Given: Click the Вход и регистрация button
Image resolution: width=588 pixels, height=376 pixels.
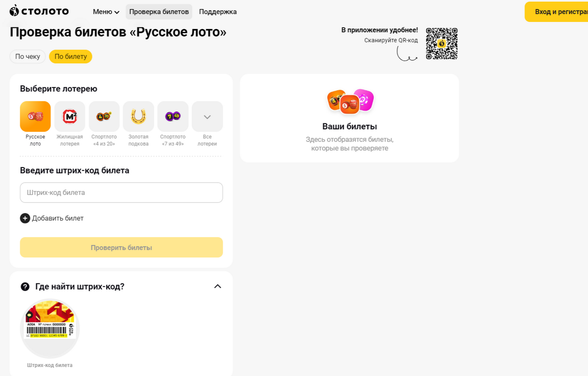Looking at the screenshot, I should coord(559,12).
